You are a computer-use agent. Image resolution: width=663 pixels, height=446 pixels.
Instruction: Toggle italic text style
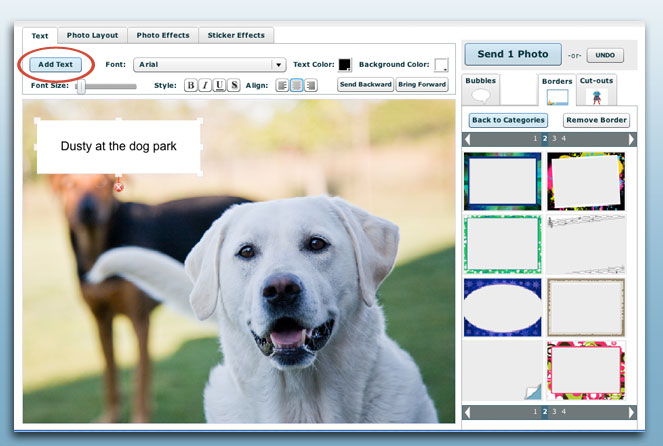tap(205, 85)
